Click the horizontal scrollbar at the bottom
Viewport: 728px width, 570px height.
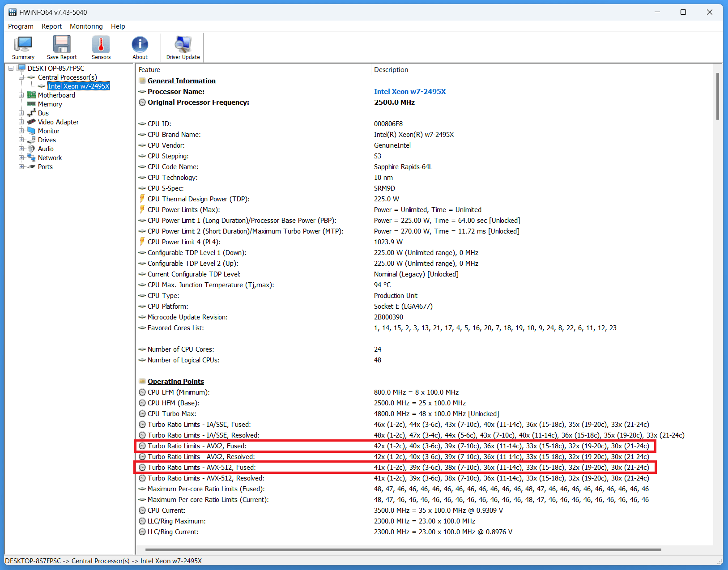(403, 549)
